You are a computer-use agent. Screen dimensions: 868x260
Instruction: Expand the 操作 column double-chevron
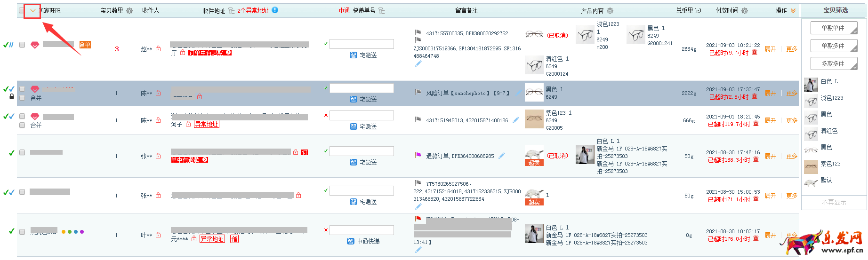793,11
